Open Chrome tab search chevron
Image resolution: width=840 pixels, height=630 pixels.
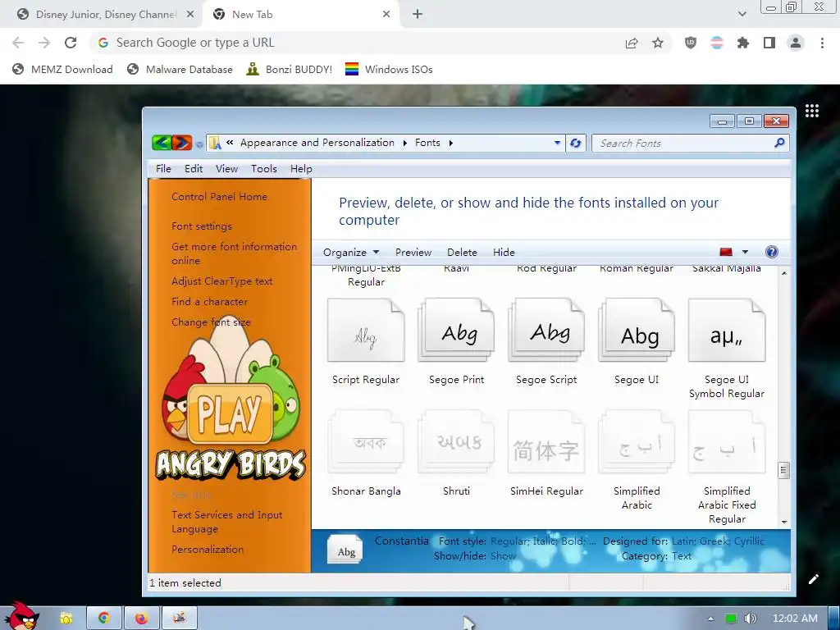[x=742, y=14]
